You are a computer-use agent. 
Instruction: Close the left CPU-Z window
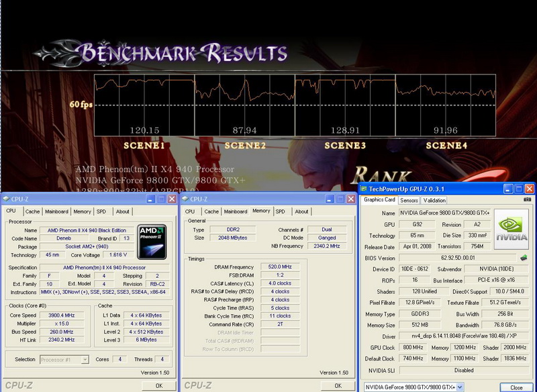click(x=173, y=199)
